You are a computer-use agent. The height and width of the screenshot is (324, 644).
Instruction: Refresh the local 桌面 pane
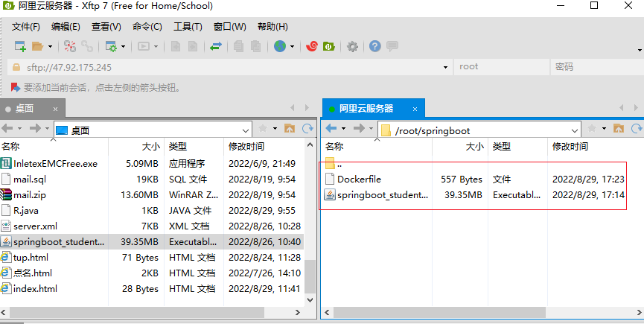[x=308, y=129]
